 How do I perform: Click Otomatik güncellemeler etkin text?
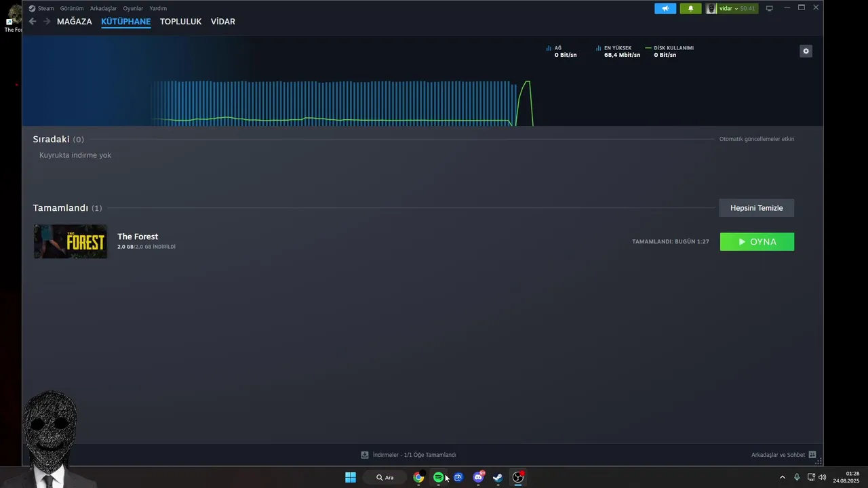[x=757, y=139]
